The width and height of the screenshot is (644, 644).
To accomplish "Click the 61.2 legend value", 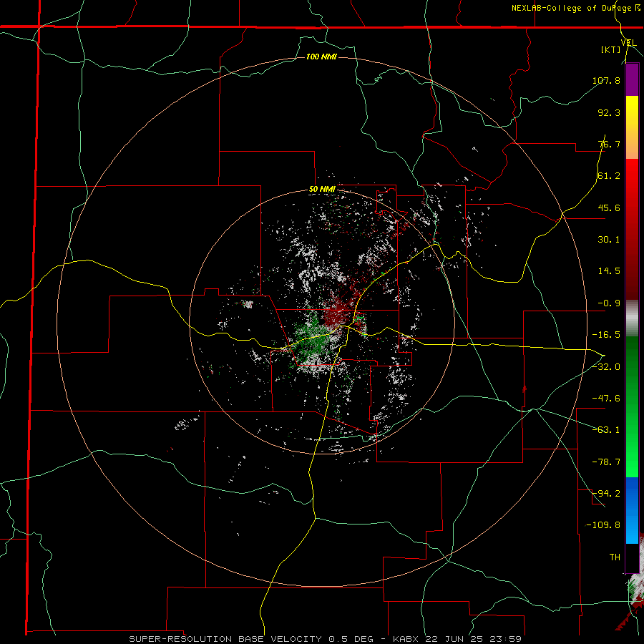I will (609, 176).
